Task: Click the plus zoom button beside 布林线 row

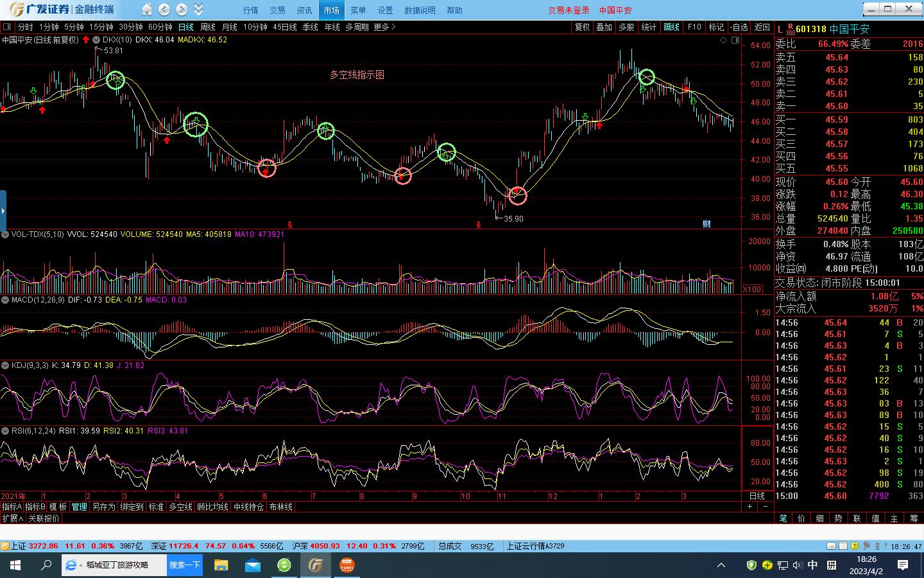Action: coord(749,507)
